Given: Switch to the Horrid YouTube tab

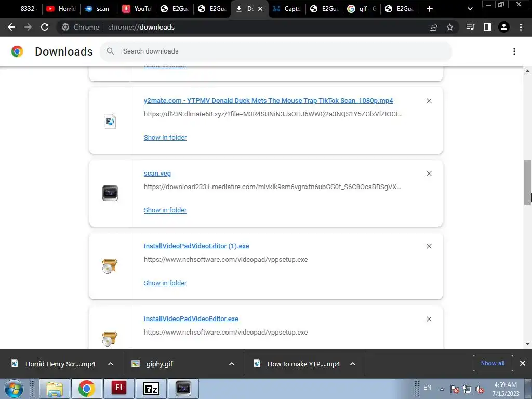Looking at the screenshot, I should 61,9.
